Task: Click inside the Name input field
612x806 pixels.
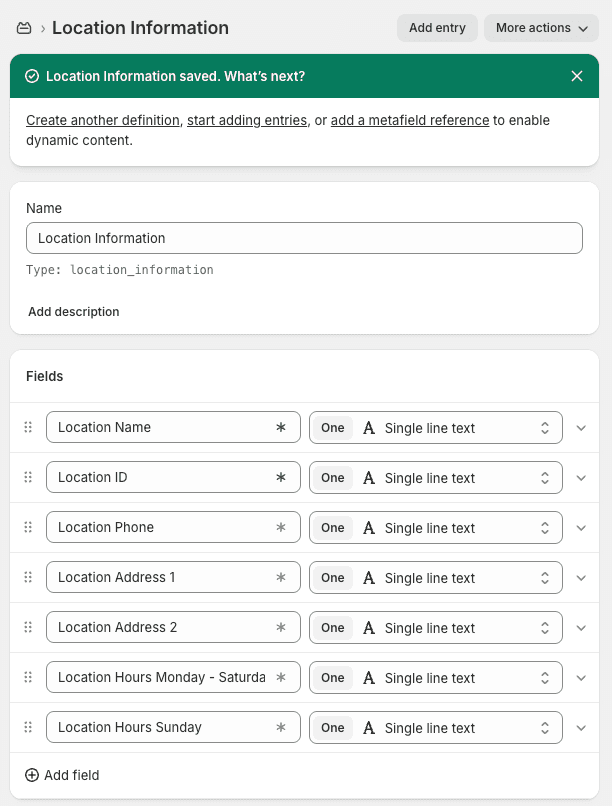Action: point(304,238)
